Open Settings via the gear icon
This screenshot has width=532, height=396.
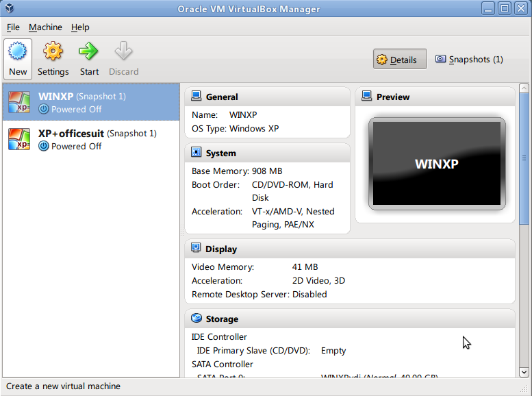pos(53,51)
